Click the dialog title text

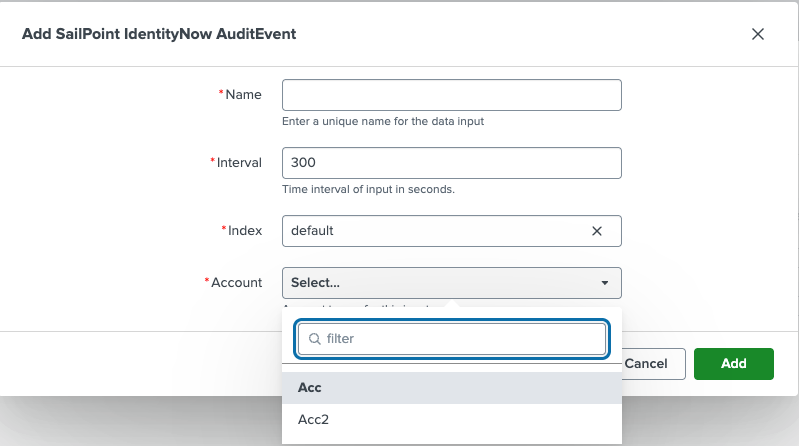(x=159, y=34)
